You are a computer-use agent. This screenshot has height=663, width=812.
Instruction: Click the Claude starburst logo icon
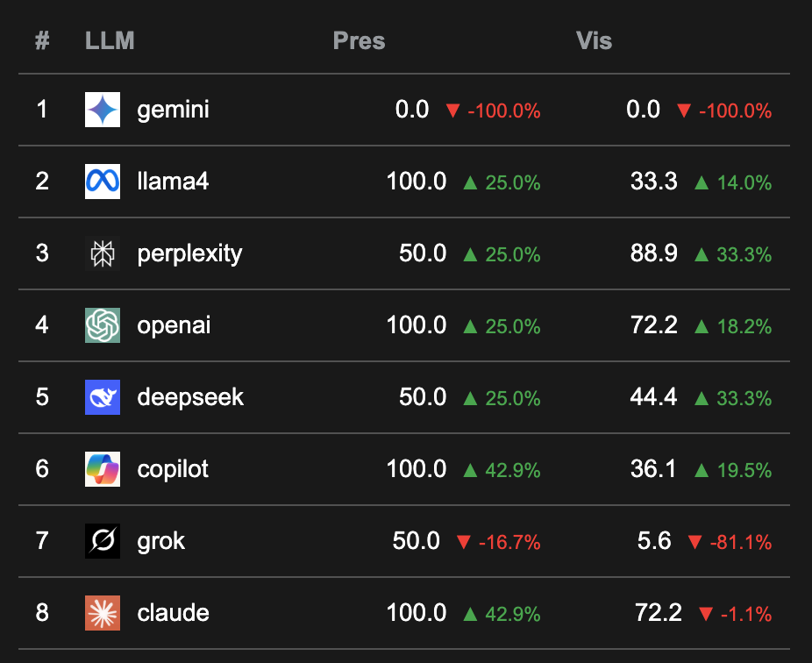[103, 613]
